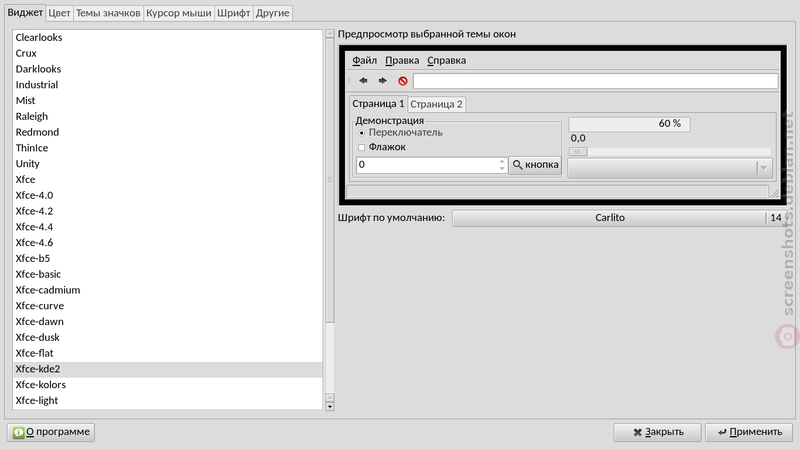
Task: Pick the Redmond theme
Action: (168, 132)
